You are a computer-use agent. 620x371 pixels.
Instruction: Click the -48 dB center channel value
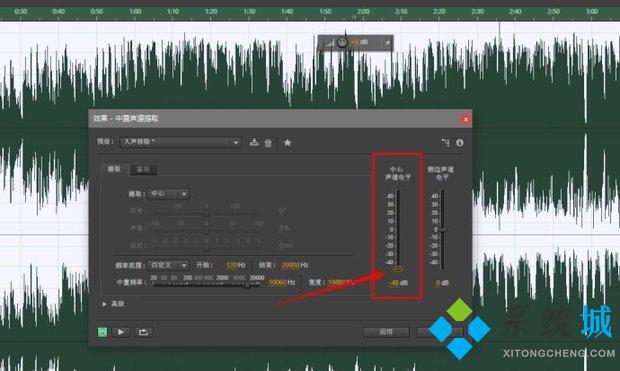pos(398,283)
